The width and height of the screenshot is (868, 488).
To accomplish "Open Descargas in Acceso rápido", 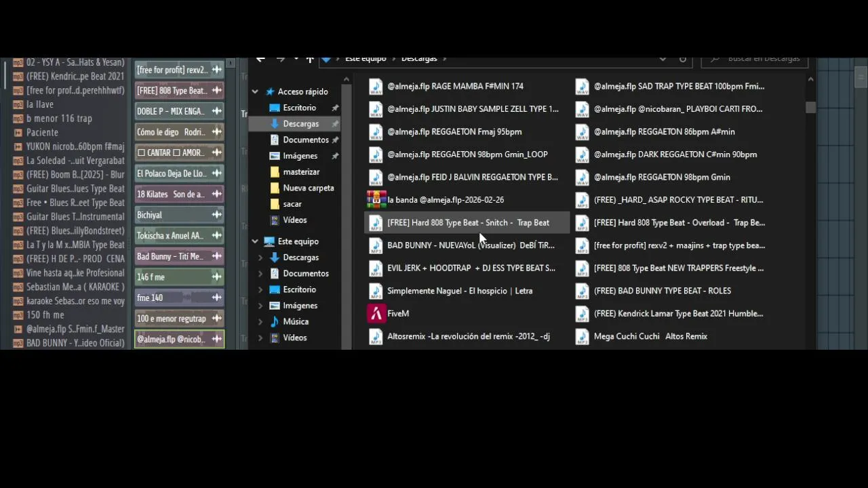I will [295, 124].
